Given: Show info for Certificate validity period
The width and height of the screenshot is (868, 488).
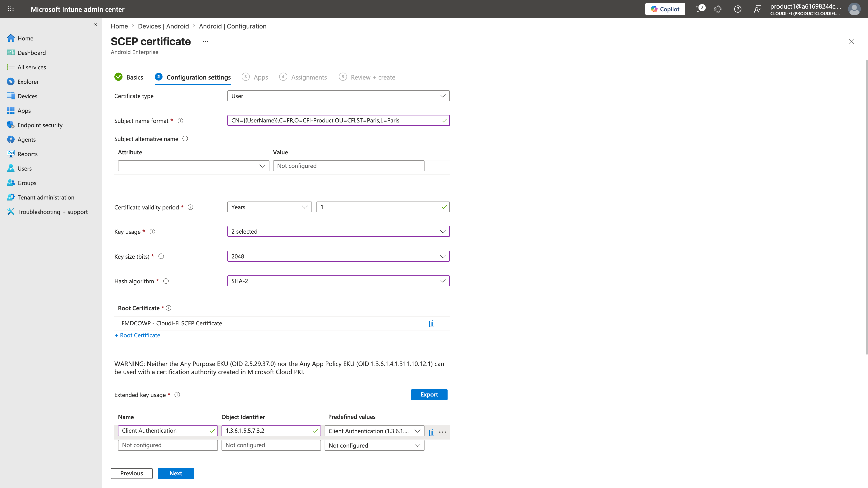Looking at the screenshot, I should (190, 207).
